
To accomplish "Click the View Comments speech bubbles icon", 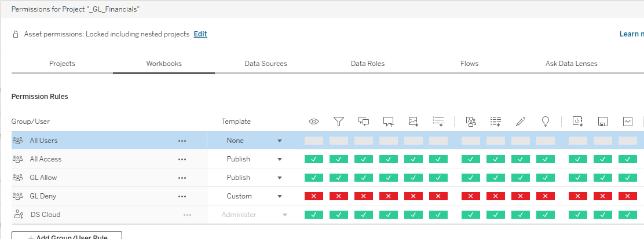I will [364, 122].
